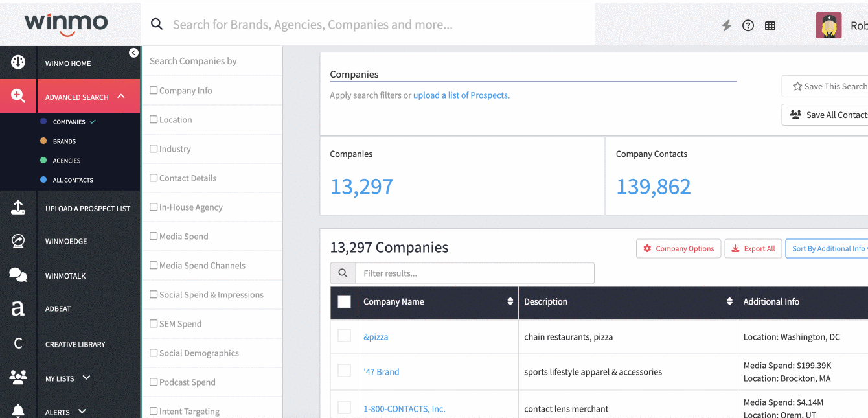Check the SEM Spend filter

154,324
